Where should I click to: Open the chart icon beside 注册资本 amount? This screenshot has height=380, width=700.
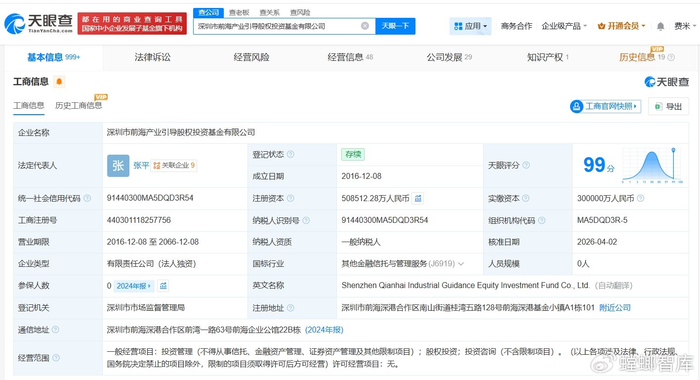tap(418, 198)
